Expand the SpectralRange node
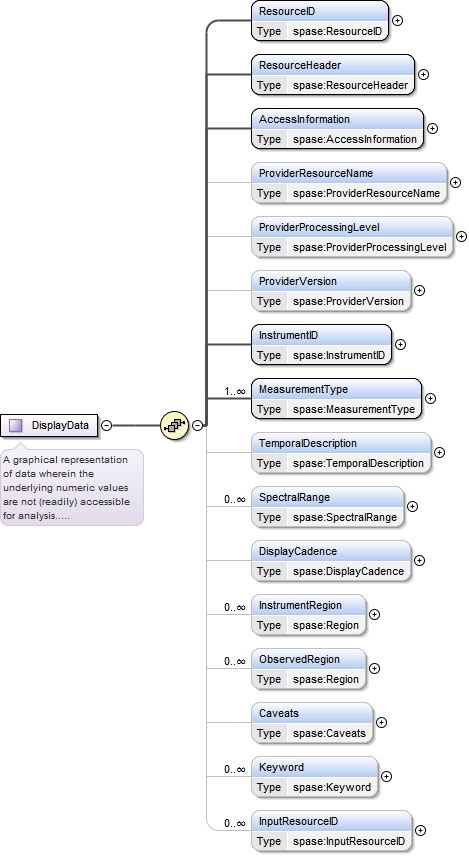This screenshot has height=856, width=469. click(413, 507)
